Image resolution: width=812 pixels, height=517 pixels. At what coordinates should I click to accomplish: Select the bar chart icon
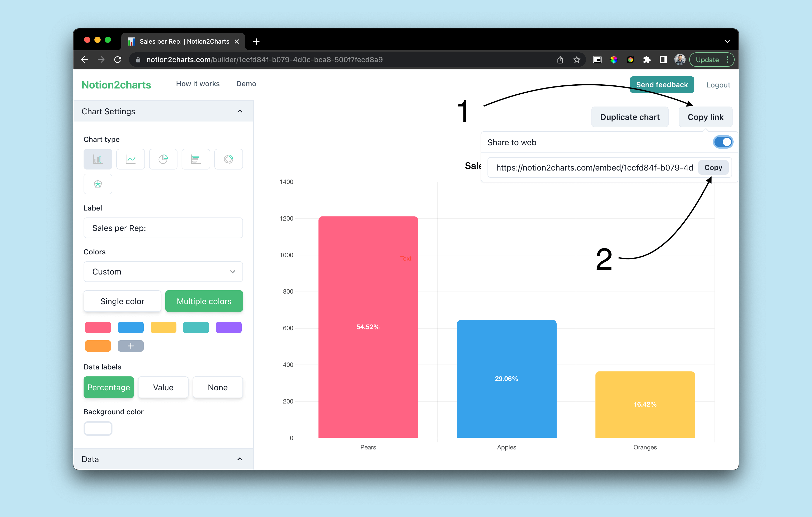[98, 159]
